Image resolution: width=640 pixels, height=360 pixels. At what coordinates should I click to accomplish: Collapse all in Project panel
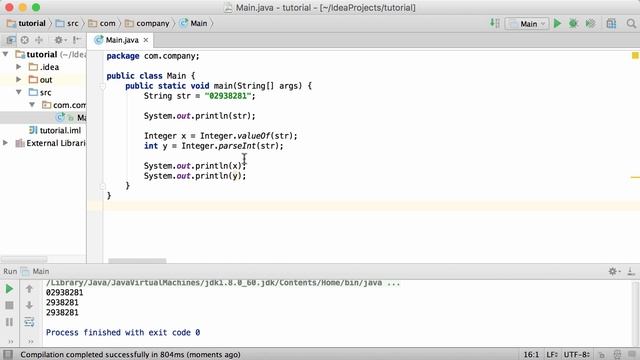coord(39,40)
